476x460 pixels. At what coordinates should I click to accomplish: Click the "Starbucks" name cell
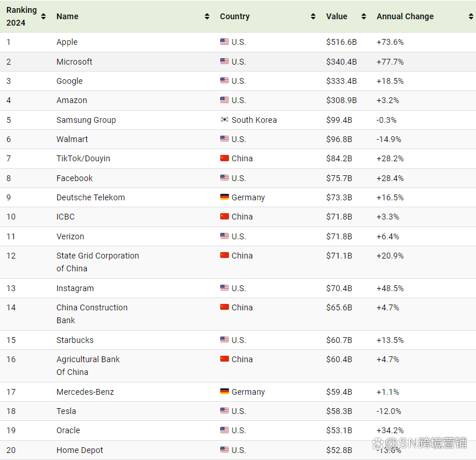click(75, 340)
